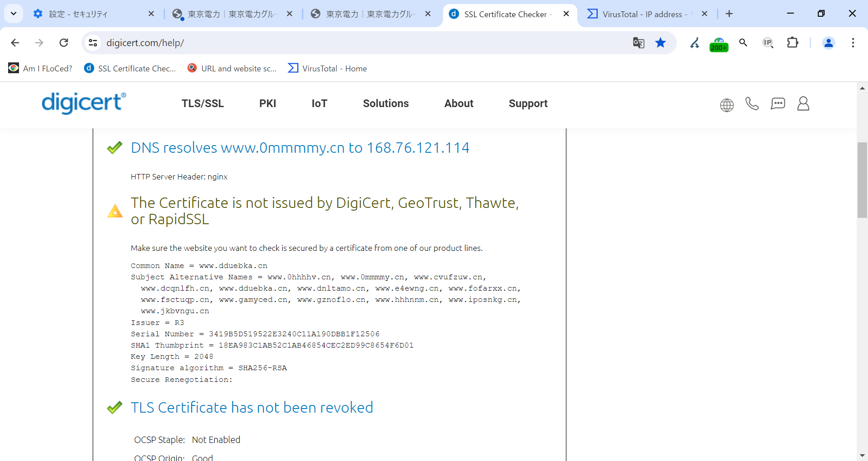Open a new browser tab
The height and width of the screenshot is (461, 868).
[729, 14]
